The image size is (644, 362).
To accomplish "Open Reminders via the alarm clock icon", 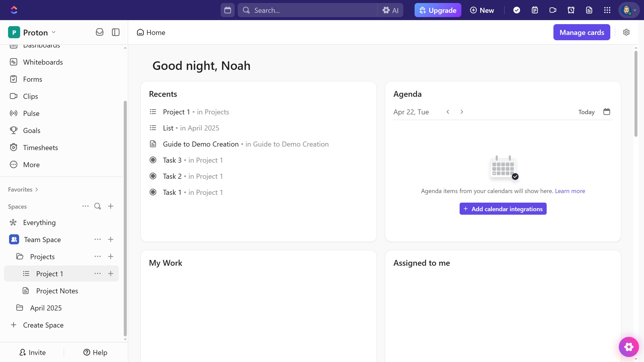I will [571, 10].
